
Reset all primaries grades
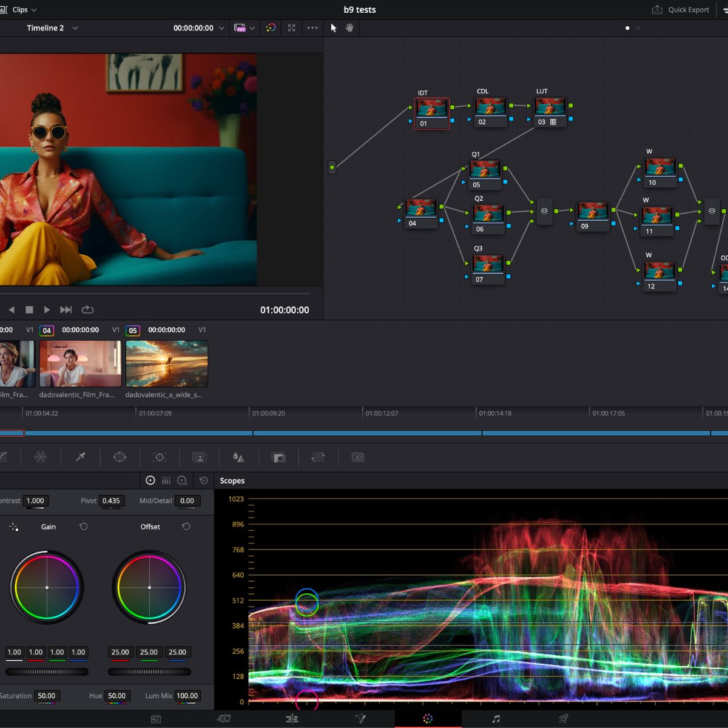click(204, 480)
